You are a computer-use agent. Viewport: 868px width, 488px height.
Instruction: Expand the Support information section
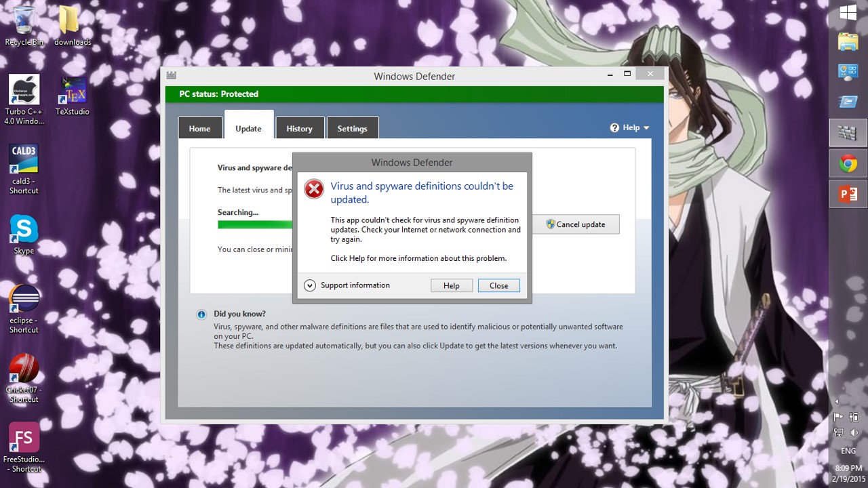coord(310,285)
